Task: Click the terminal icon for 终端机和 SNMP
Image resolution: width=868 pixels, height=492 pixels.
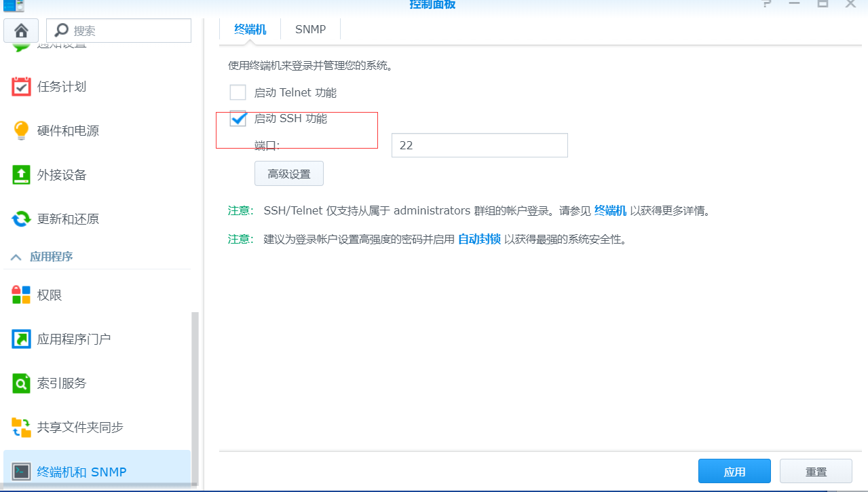Action: click(x=22, y=472)
